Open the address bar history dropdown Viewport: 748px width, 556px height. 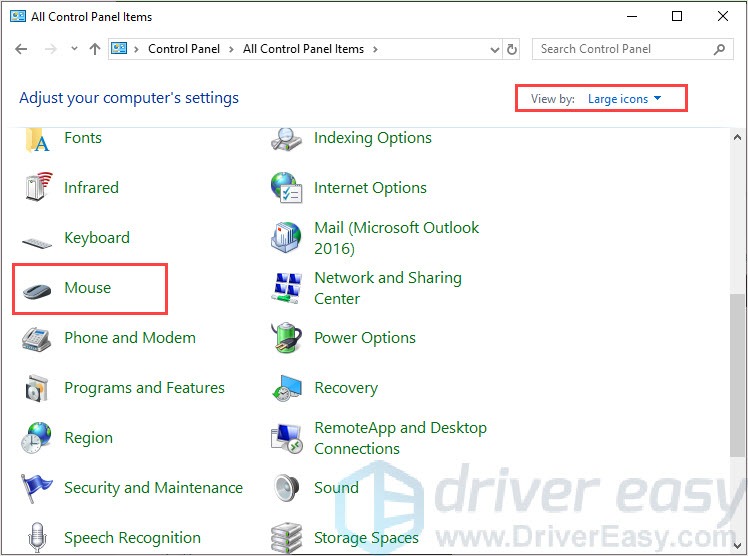494,49
